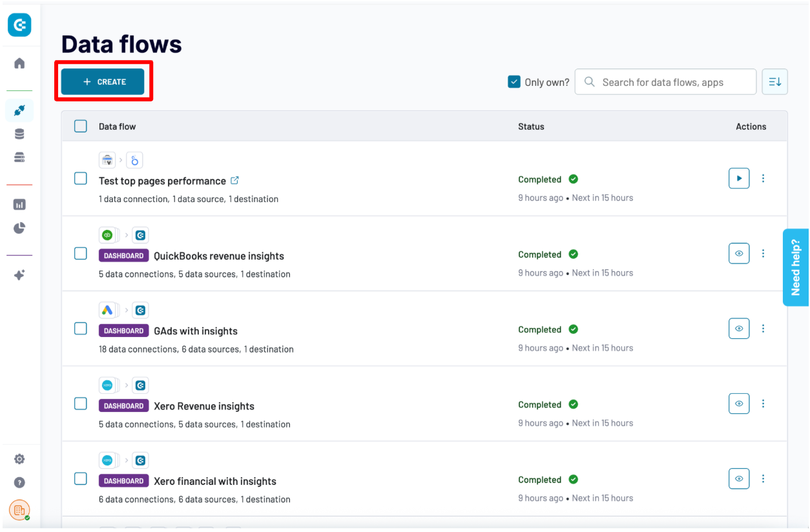The image size is (810, 532).
Task: Open the Need help? side tab
Action: point(796,267)
